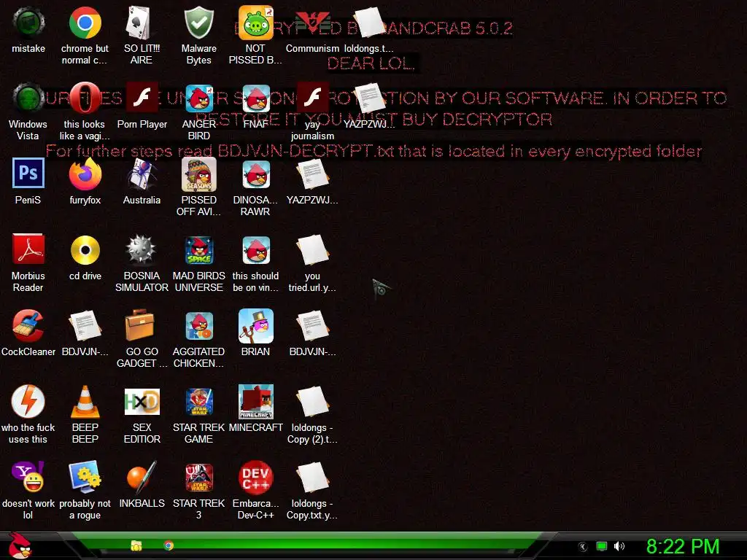747x560 pixels.
Task: Open 'Morbius Reader' Adobe Reader icon
Action: click(x=28, y=250)
